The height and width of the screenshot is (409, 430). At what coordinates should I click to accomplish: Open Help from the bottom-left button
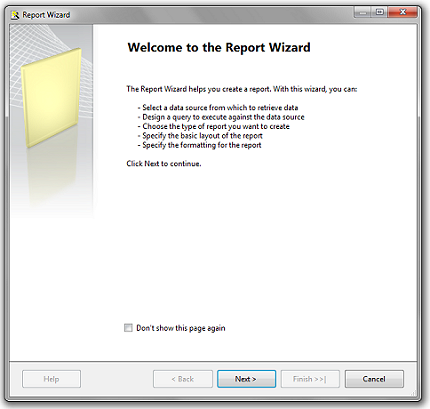coord(51,379)
